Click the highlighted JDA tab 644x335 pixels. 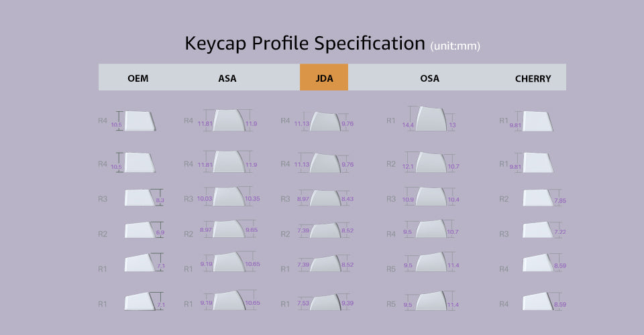tap(324, 77)
